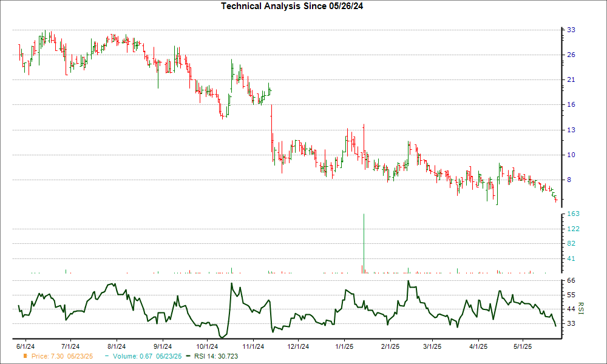Click the 4/1/25 date label

point(478,346)
